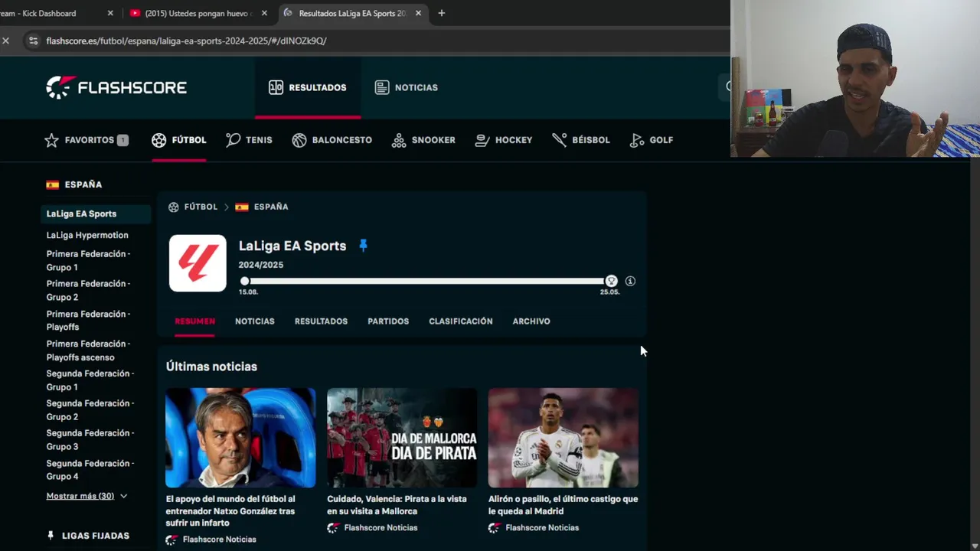Select the Hockey sport icon

[503, 140]
